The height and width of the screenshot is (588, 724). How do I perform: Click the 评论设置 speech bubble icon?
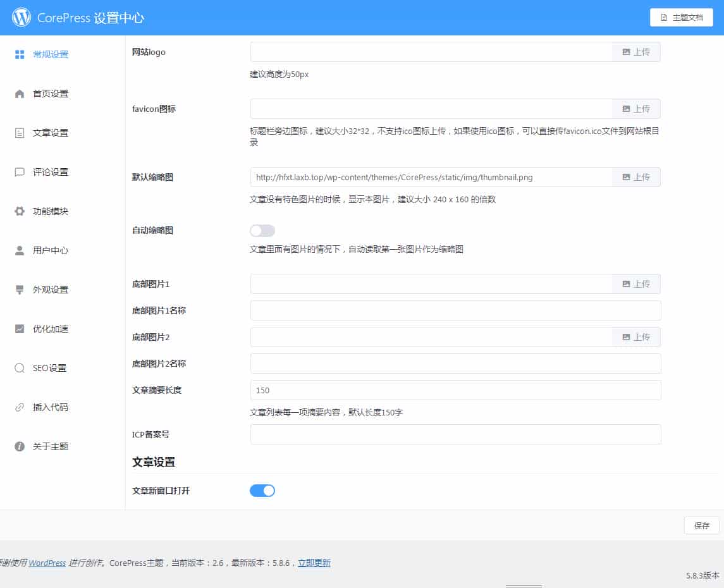(20, 172)
